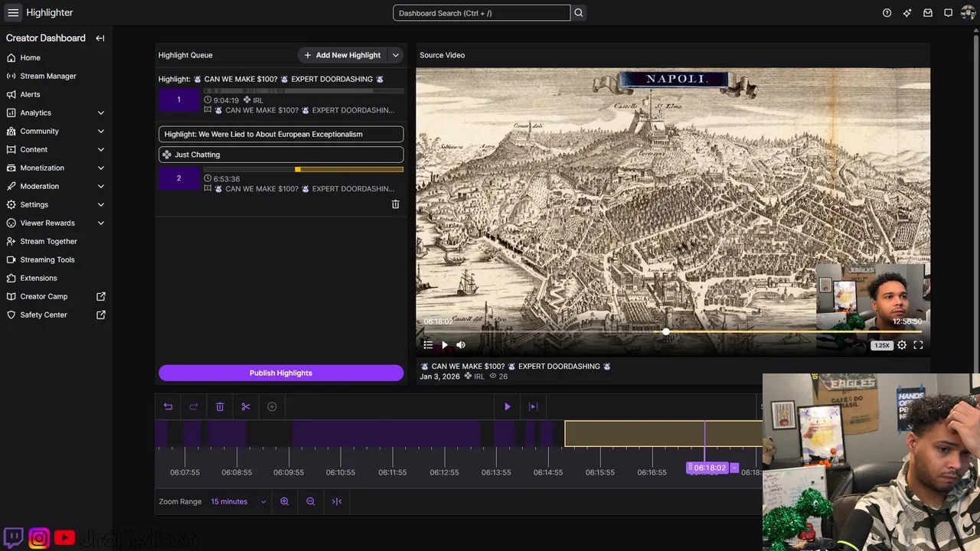Click the YouTube logo
980x551 pixels.
[x=64, y=539]
